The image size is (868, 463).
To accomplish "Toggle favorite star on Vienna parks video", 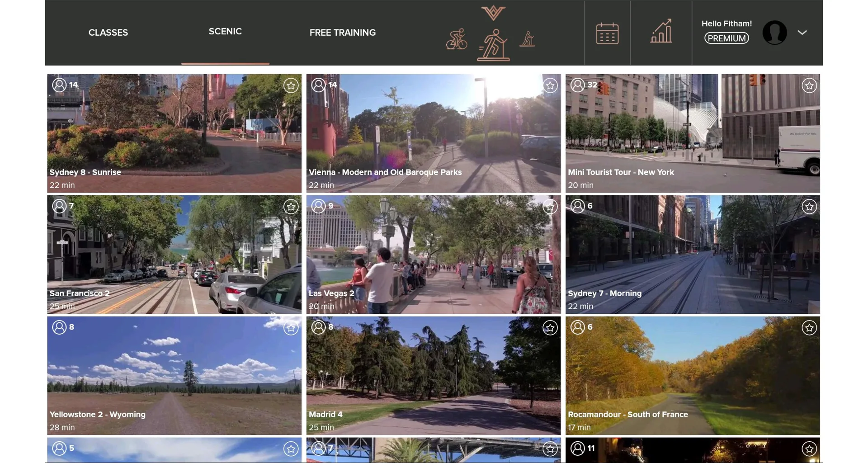I will (x=550, y=85).
